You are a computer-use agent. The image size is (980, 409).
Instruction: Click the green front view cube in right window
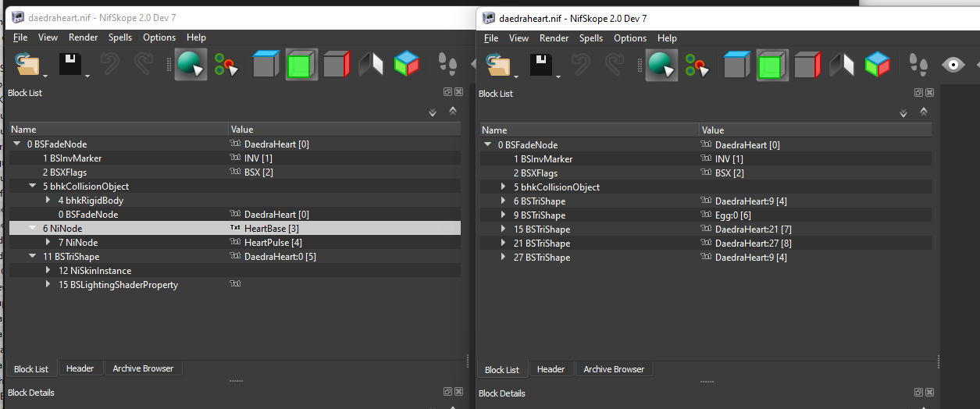coord(772,65)
